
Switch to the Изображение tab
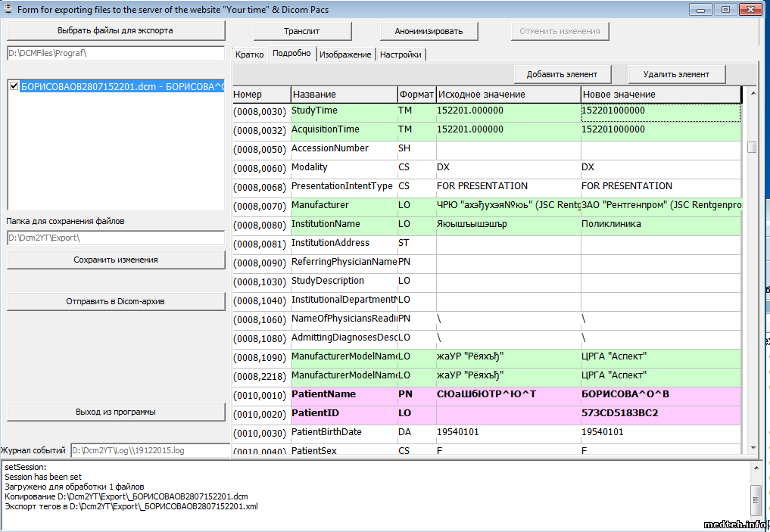[345, 54]
